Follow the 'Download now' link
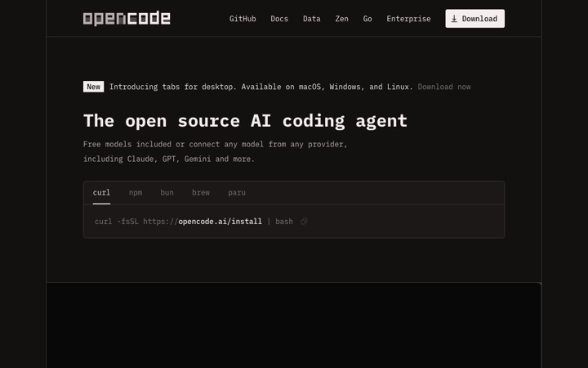This screenshot has width=588, height=368. pos(444,87)
